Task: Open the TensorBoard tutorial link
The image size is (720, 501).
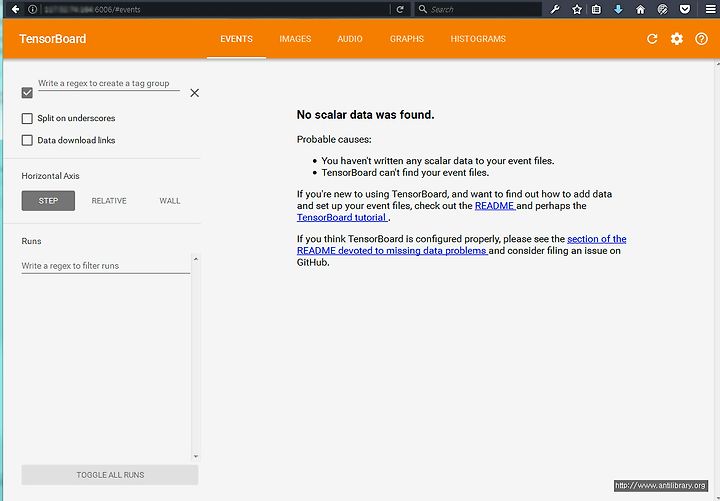Action: coord(342,218)
